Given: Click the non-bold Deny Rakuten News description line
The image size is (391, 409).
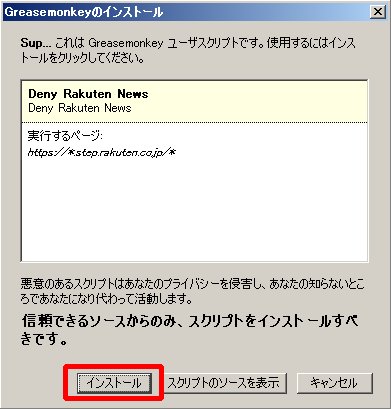Looking at the screenshot, I should click(80, 108).
